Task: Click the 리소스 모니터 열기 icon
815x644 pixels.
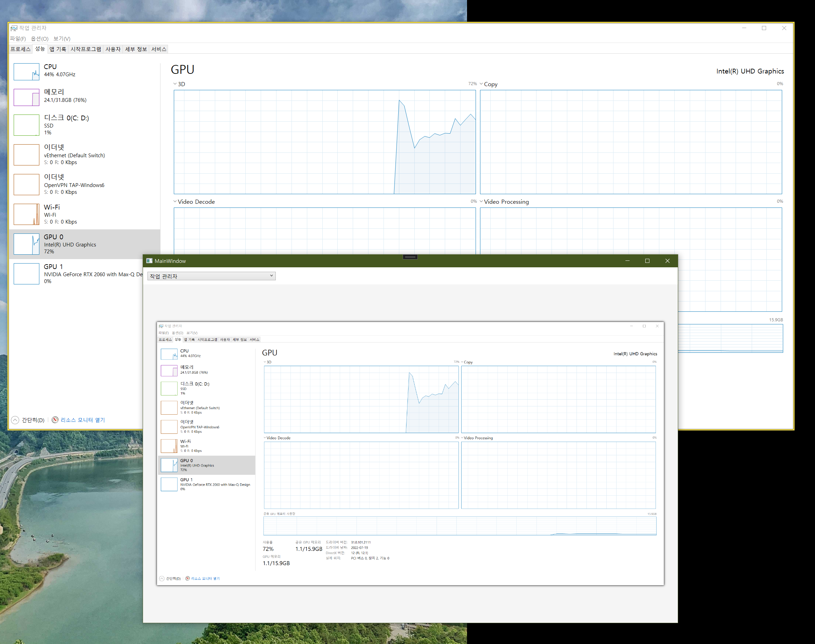Action: (x=55, y=420)
